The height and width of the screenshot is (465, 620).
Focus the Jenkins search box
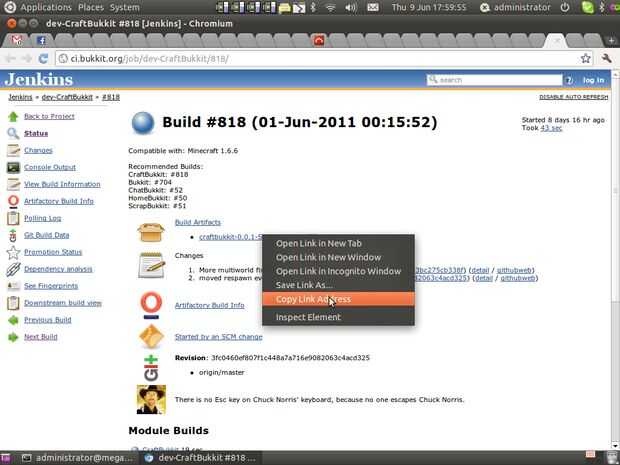coord(494,80)
